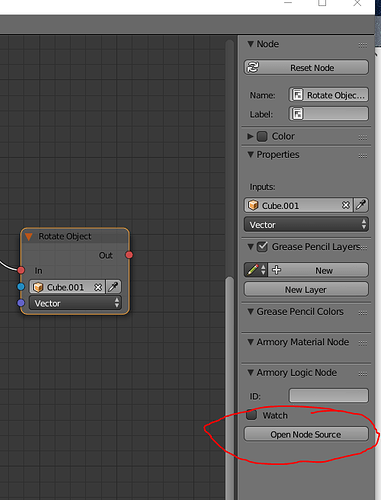381x500 pixels.
Task: Click the eyedropper on the Rotate Object node
Action: (x=113, y=287)
